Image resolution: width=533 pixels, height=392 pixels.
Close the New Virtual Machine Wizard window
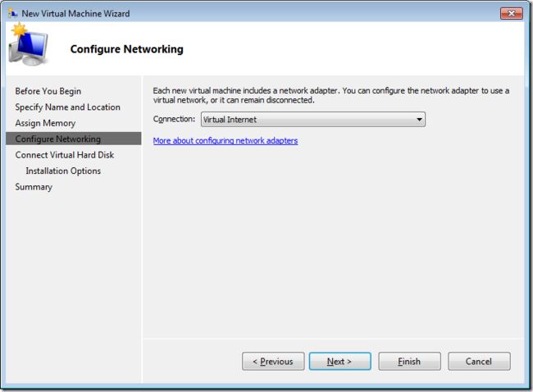click(511, 13)
